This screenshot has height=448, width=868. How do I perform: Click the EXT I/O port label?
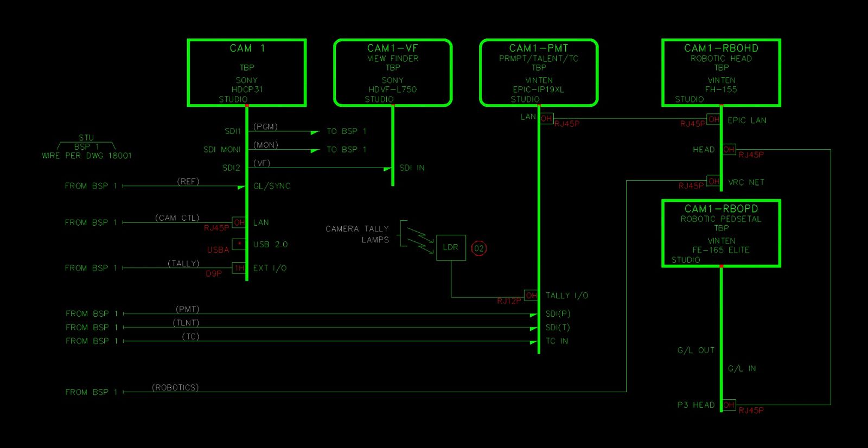(x=270, y=268)
